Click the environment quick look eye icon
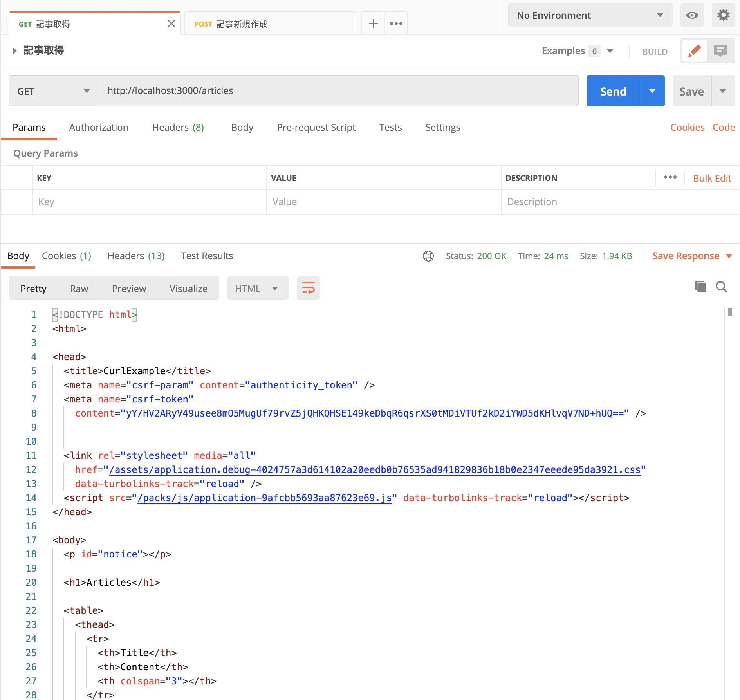 (x=692, y=15)
